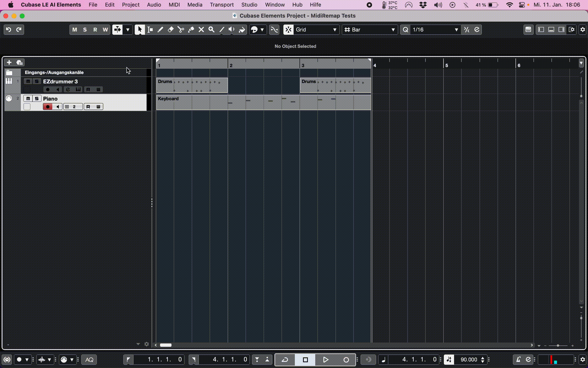The width and height of the screenshot is (588, 368).
Task: Toggle global Solo S button in toolbar
Action: (85, 29)
